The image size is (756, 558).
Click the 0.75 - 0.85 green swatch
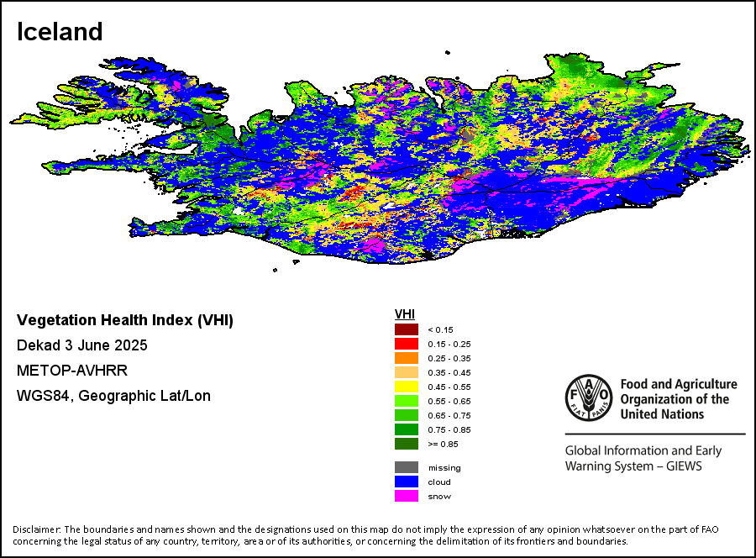407,429
